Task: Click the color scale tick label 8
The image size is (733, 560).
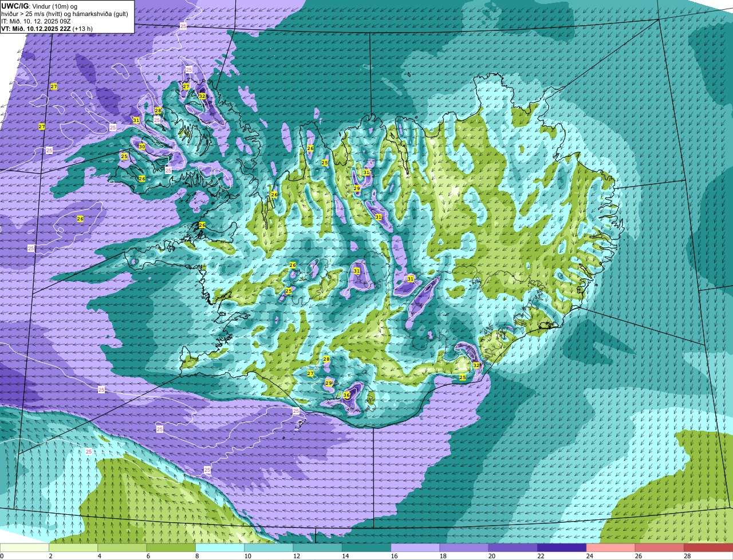Action: pyautogui.click(x=197, y=556)
